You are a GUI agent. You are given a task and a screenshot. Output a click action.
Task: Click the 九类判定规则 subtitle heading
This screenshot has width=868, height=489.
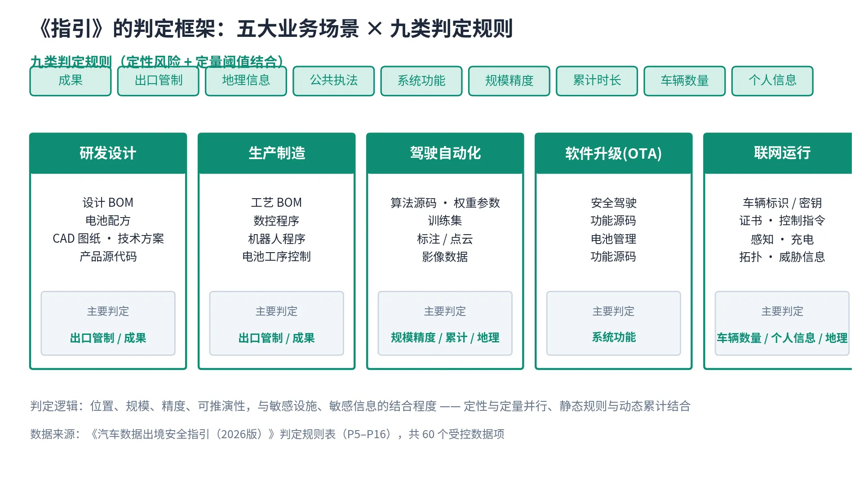(x=158, y=62)
